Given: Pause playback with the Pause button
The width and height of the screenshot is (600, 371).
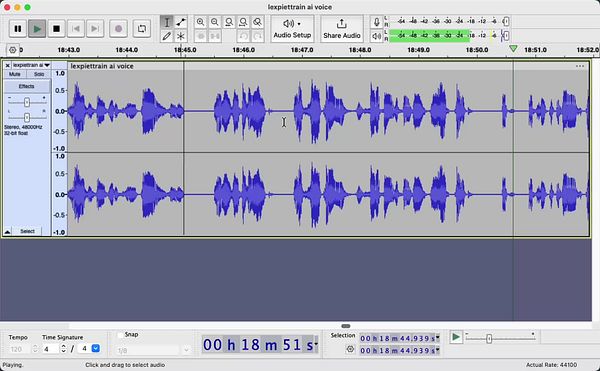Looking at the screenshot, I should click(x=18, y=29).
